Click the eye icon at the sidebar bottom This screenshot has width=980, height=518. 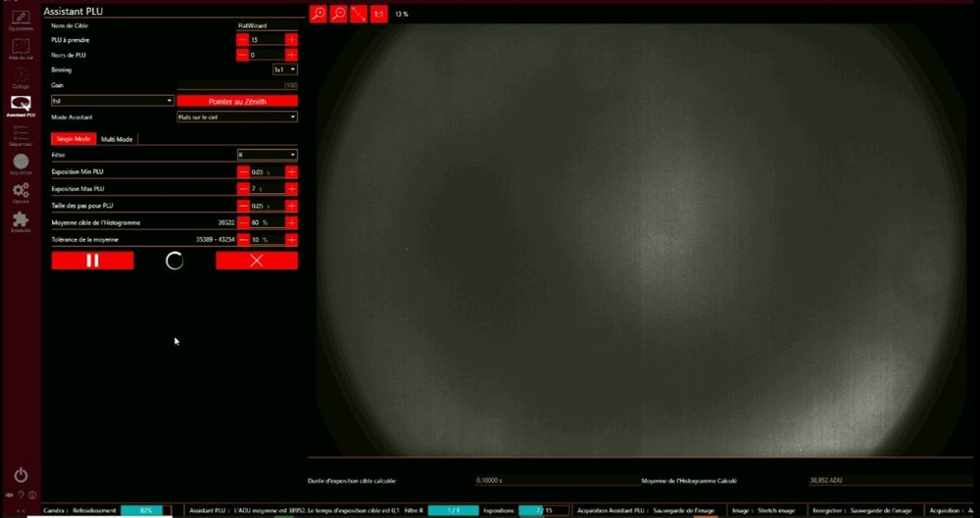pyautogui.click(x=10, y=494)
